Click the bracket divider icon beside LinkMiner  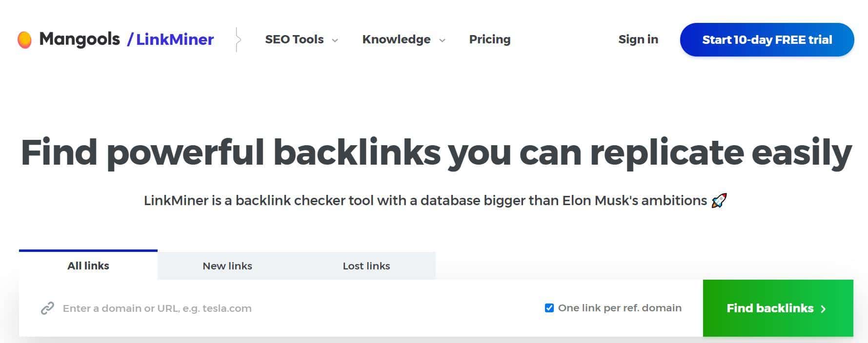click(x=238, y=39)
